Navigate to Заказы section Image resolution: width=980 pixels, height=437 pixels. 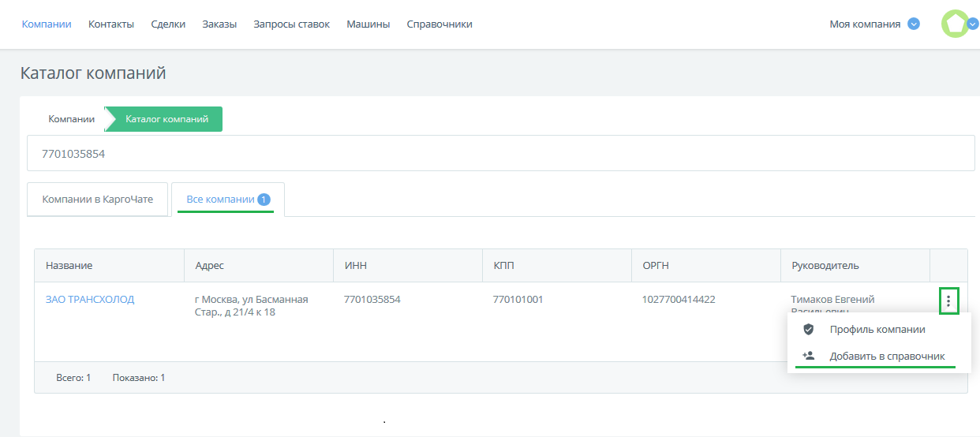(219, 24)
